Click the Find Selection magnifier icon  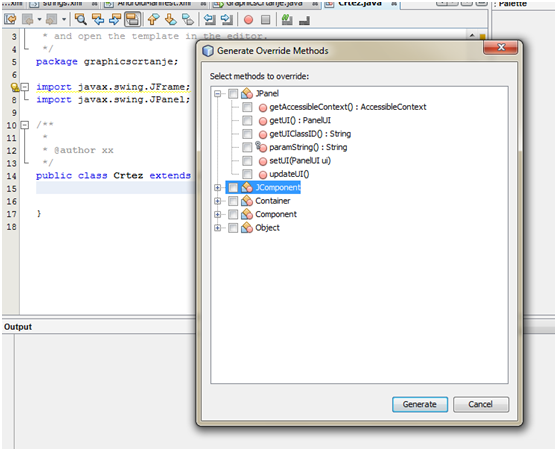click(x=81, y=20)
